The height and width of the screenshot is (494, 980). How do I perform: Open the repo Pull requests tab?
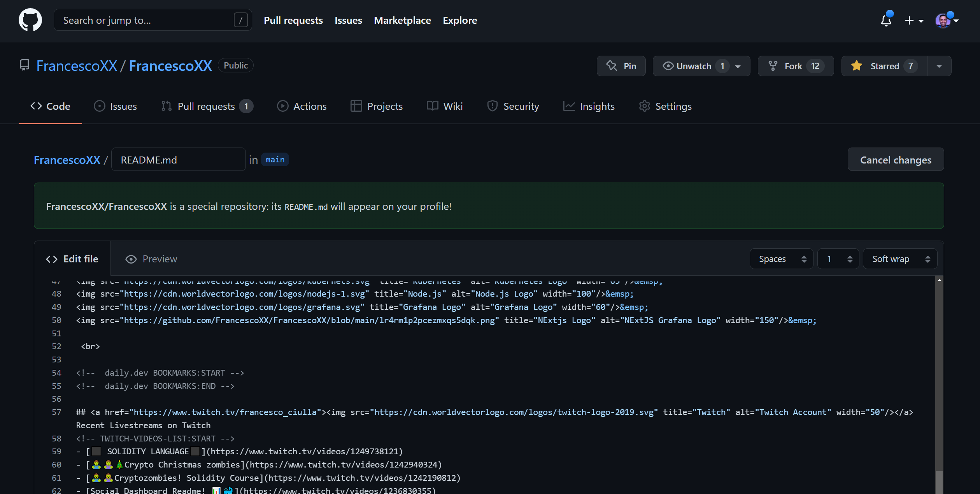click(x=207, y=106)
